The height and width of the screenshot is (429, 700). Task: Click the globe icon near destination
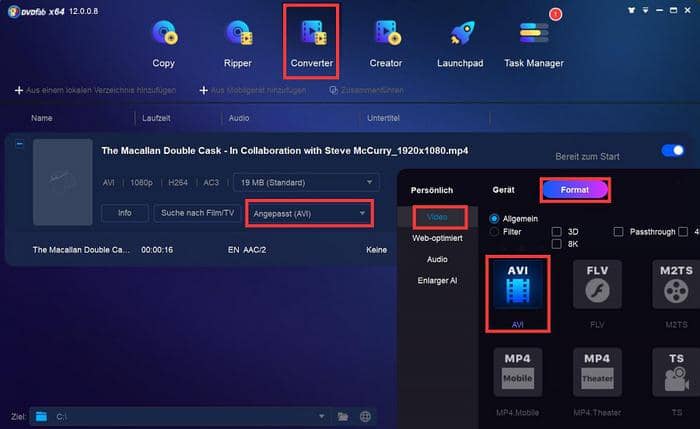(365, 417)
